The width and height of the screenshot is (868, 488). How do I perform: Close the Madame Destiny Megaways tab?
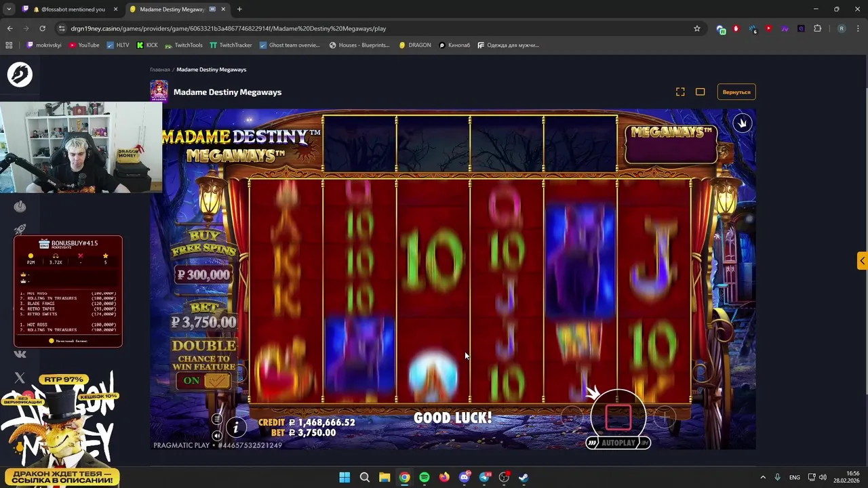pos(223,9)
